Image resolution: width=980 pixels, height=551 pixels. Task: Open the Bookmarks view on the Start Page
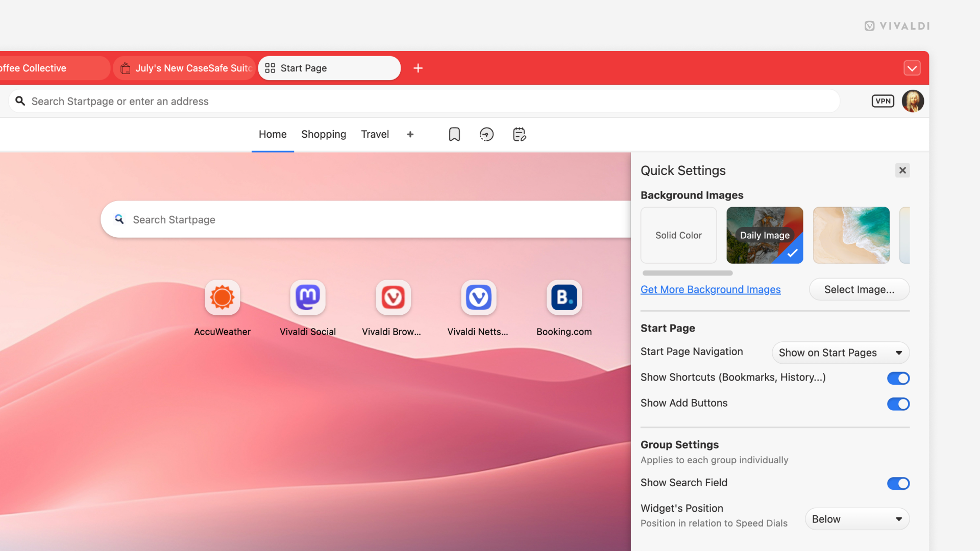tap(454, 134)
